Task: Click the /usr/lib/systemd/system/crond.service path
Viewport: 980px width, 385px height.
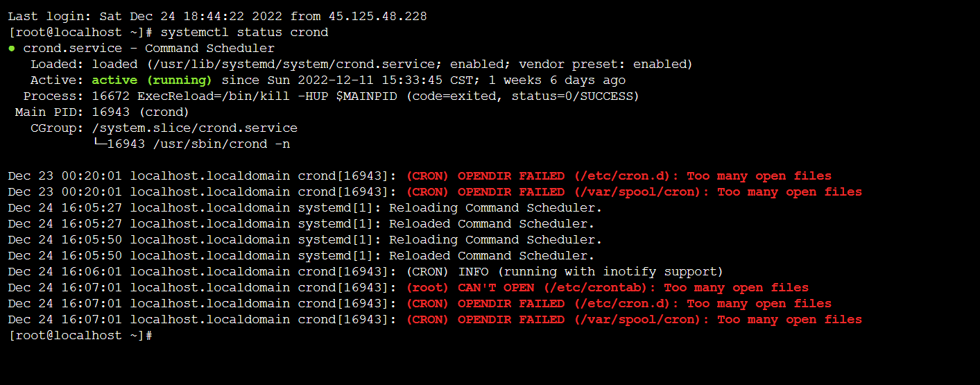Action: point(290,65)
